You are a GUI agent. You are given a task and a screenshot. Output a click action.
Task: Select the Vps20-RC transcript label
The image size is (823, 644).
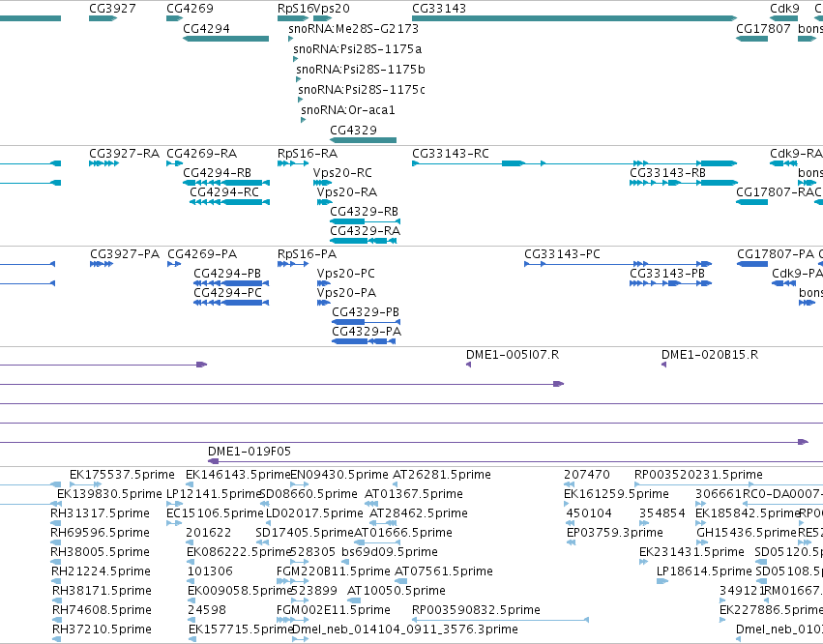point(342,173)
